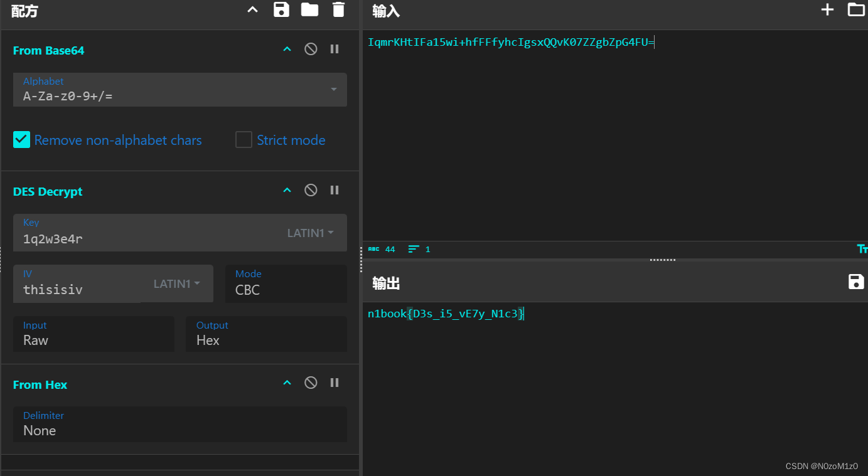Collapse the recipe pane with the caret icon

tap(252, 9)
